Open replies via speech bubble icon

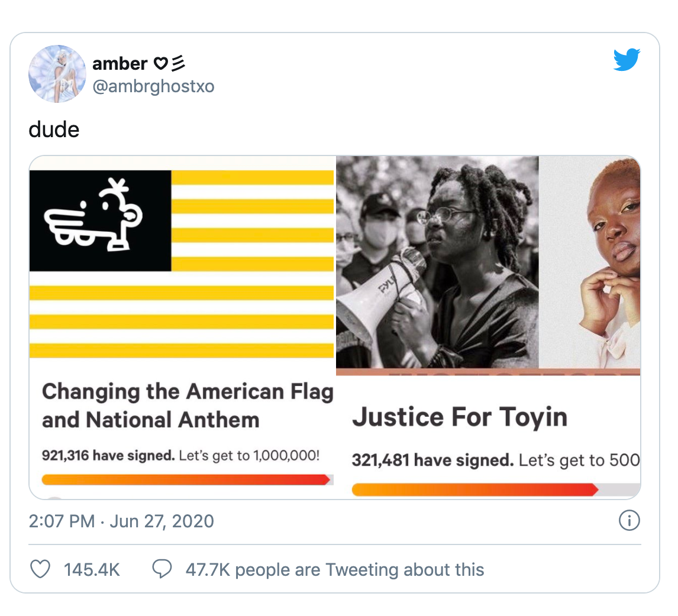click(x=162, y=569)
